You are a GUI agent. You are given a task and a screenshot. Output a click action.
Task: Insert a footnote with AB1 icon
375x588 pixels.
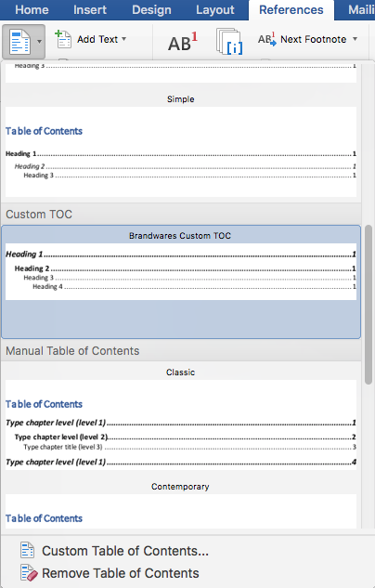point(183,42)
